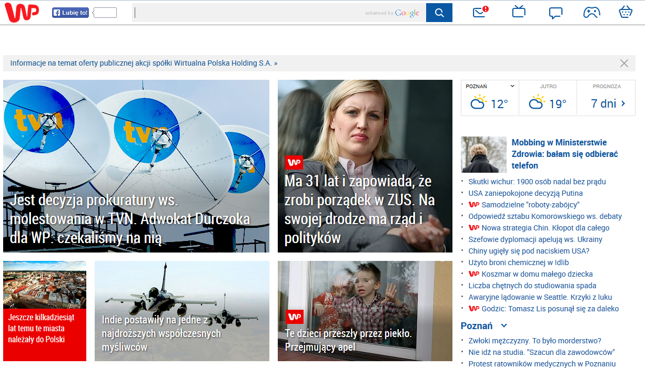Open the chat bubble icon

tap(555, 13)
